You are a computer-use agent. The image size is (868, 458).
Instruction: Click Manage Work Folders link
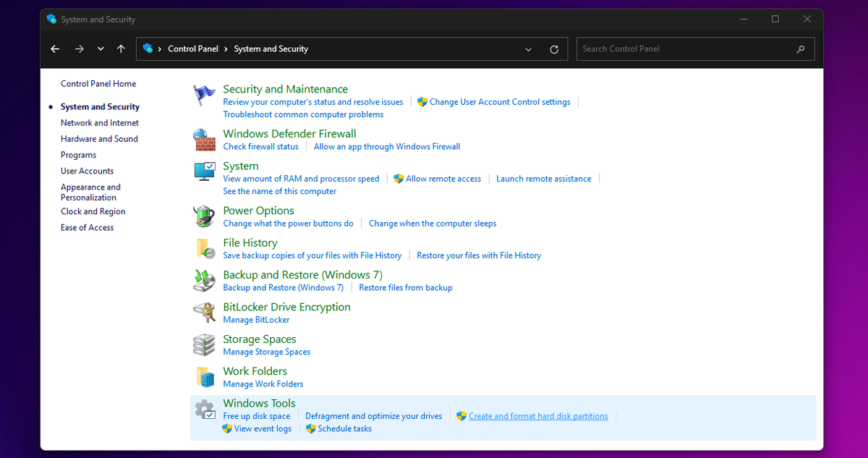tap(263, 383)
